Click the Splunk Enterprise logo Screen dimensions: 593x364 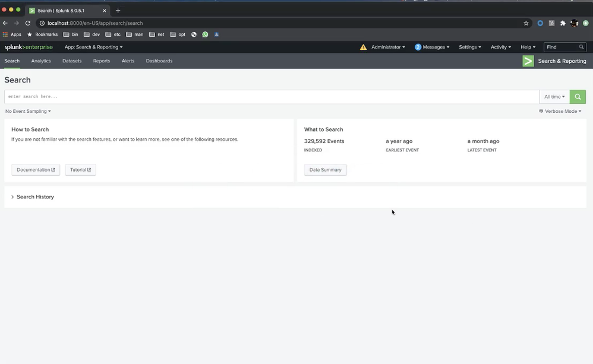[29, 48]
